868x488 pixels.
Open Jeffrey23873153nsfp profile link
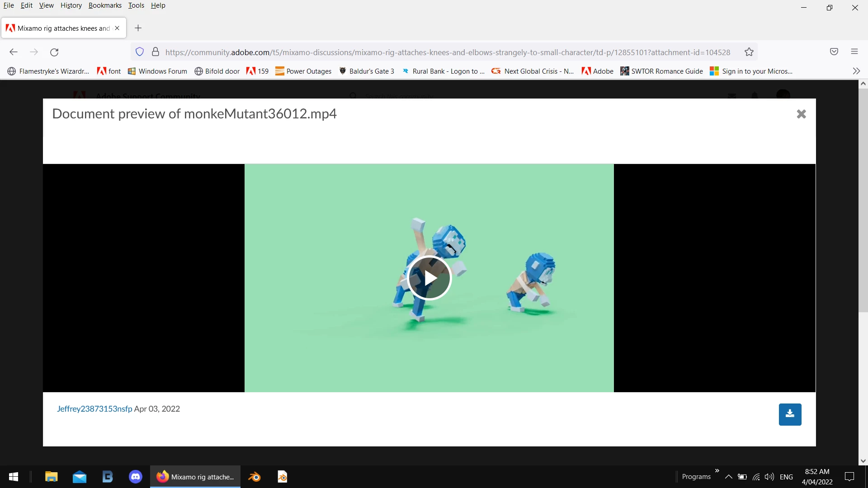click(94, 408)
